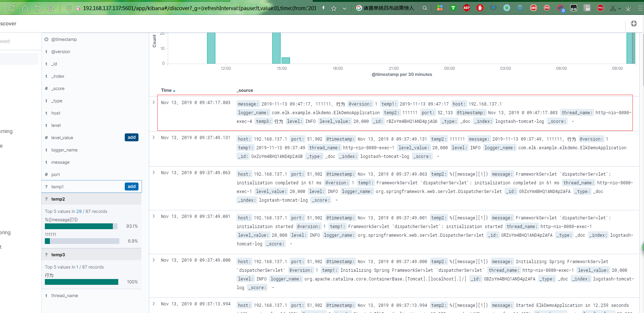Image resolution: width=644 pixels, height=313 pixels.
Task: Open the 29 records link under temp2
Action: click(x=79, y=211)
